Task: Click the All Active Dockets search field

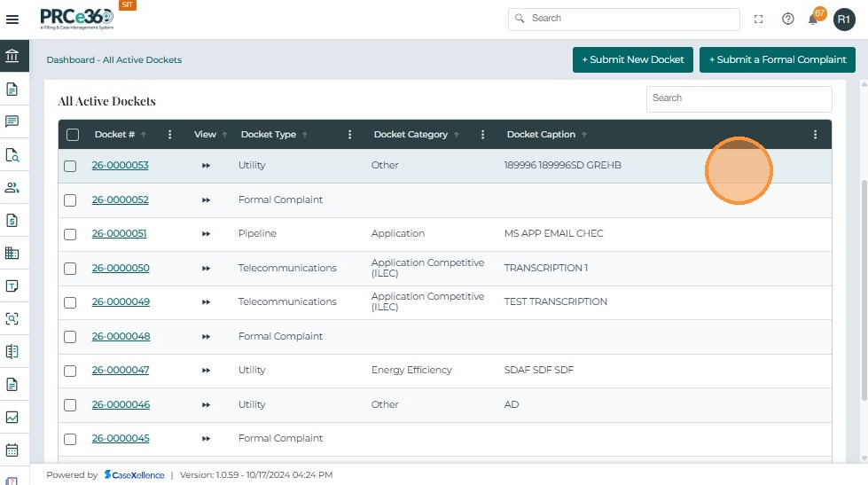Action: click(739, 98)
